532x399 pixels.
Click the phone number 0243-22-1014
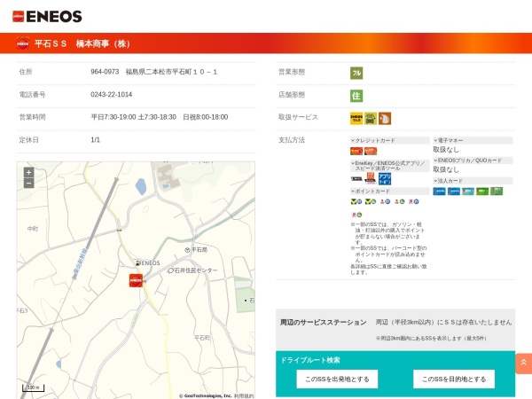[x=112, y=95]
